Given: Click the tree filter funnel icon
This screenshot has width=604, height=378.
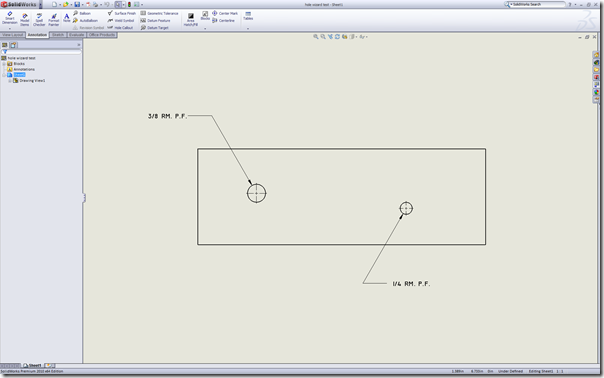Looking at the screenshot, I should click(x=5, y=52).
